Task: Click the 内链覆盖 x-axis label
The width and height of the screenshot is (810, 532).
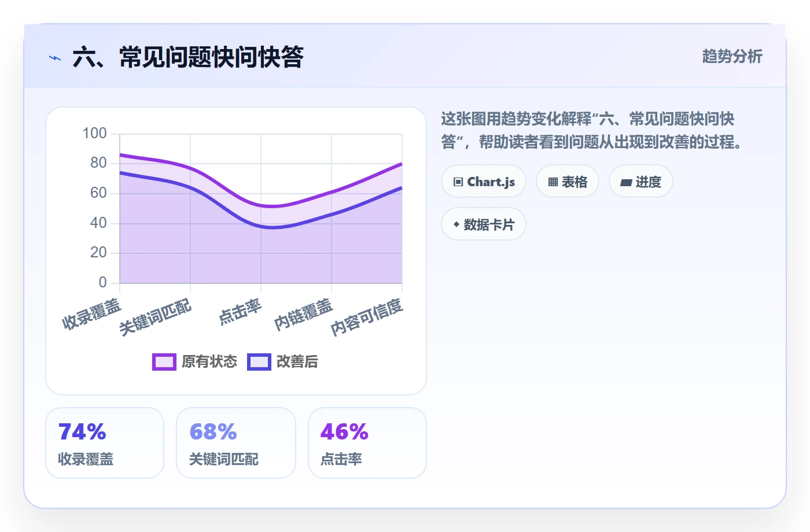Action: coord(303,315)
